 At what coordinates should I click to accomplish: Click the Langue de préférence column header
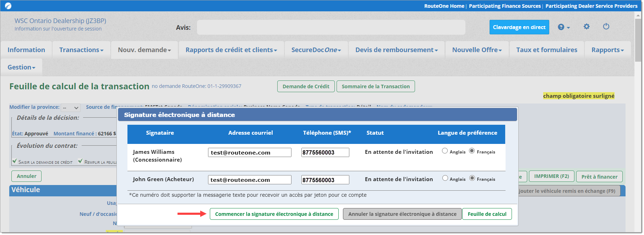click(x=467, y=133)
